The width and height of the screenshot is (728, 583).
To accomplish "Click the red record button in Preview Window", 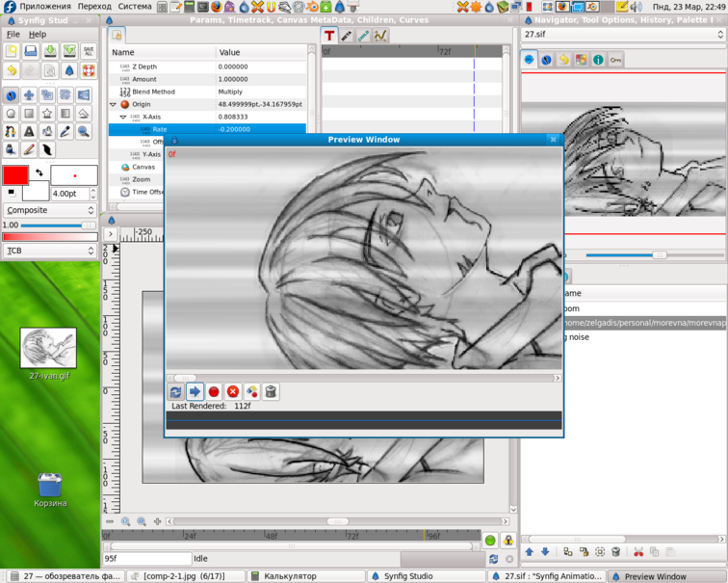I will (x=214, y=391).
